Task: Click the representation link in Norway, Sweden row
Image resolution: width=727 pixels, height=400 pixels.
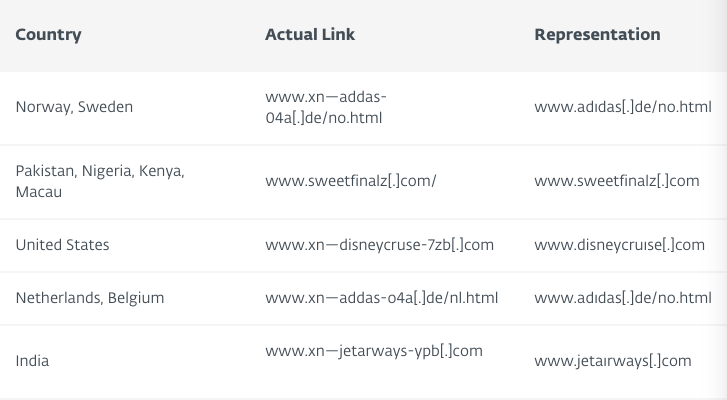Action: [x=622, y=107]
